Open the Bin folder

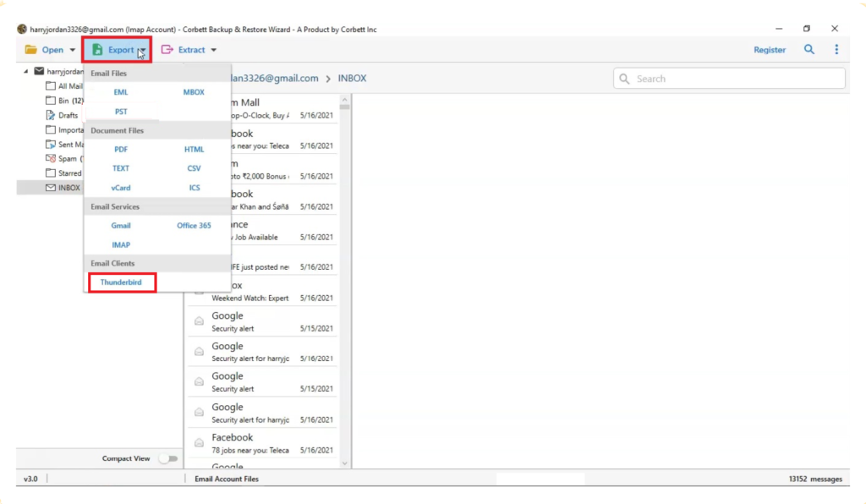(64, 101)
